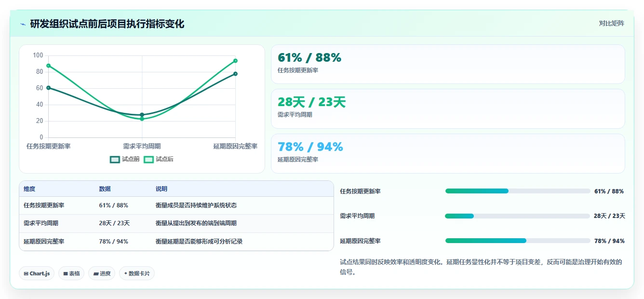Click 试点后 data point at 延期原因完整率
Image resolution: width=644 pixels, height=299 pixels.
pyautogui.click(x=235, y=61)
